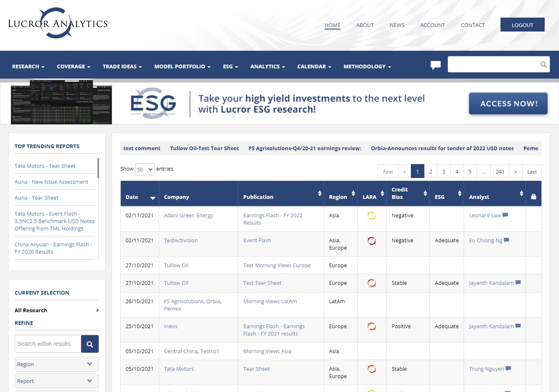The height and width of the screenshot is (392, 559).
Task: Click the magnifier icon in top search box
Action: (x=543, y=65)
